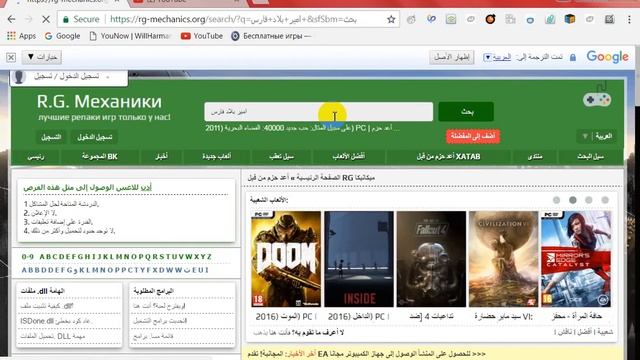The height and width of the screenshot is (360, 640).
Task: Click the browser forward arrow
Action: pos(29,19)
